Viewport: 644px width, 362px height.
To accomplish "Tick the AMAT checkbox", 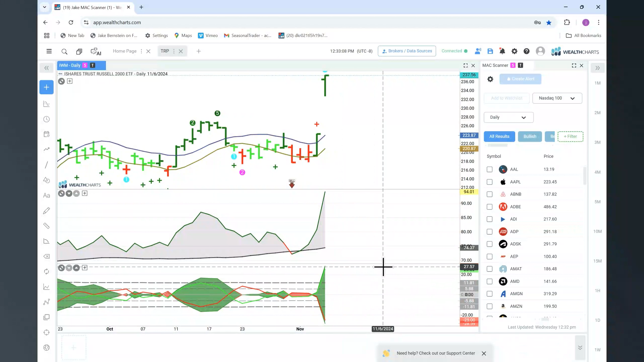I will 489,269.
